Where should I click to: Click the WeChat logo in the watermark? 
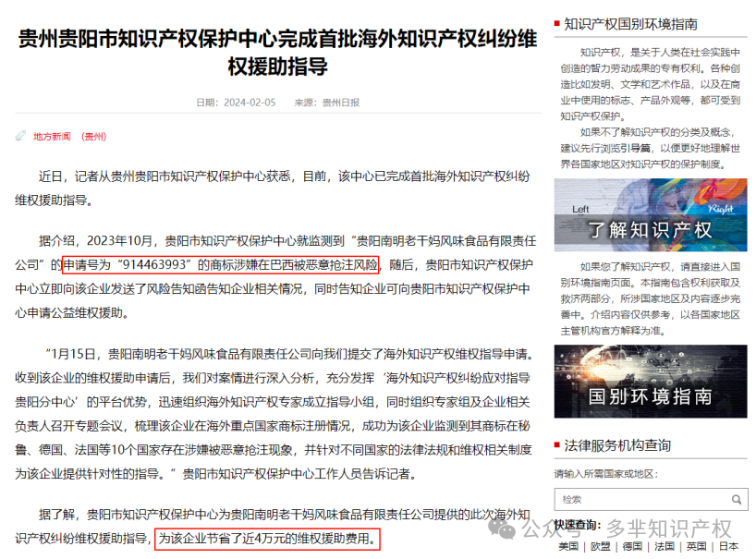(x=502, y=529)
